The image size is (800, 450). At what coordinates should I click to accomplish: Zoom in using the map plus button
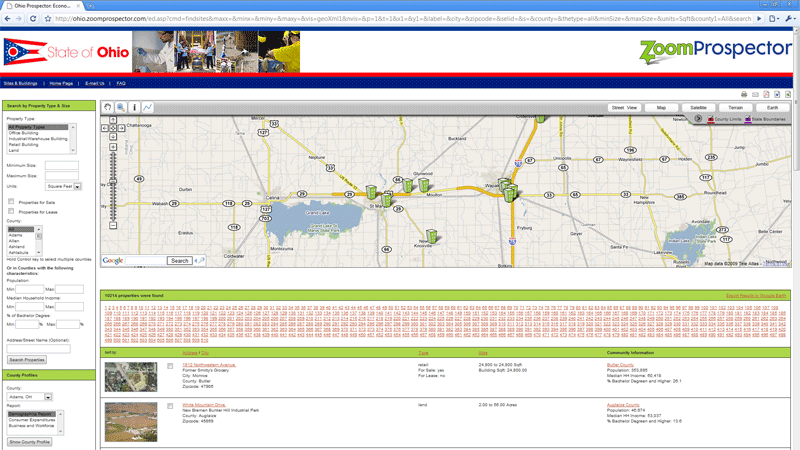113,147
